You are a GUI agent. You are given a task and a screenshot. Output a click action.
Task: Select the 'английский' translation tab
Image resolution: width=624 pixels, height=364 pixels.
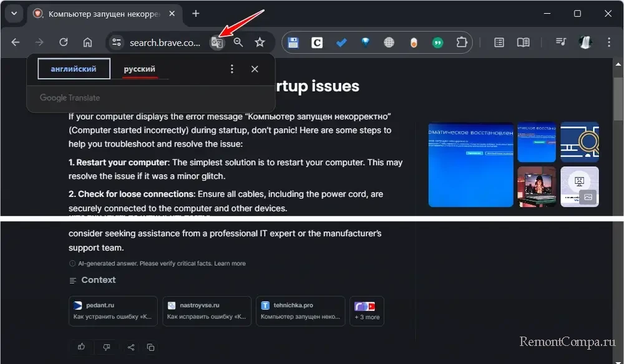[74, 69]
